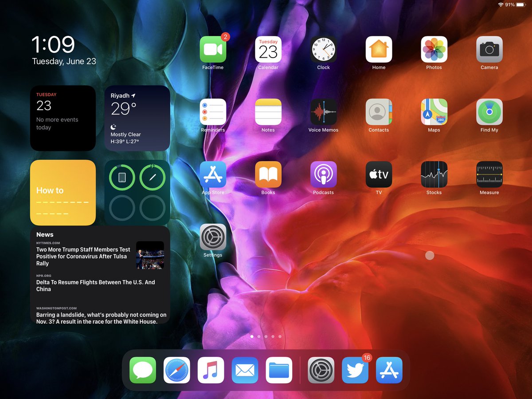The height and width of the screenshot is (399, 532).
Task: Open Settings in the dock's recent apps
Action: (321, 370)
